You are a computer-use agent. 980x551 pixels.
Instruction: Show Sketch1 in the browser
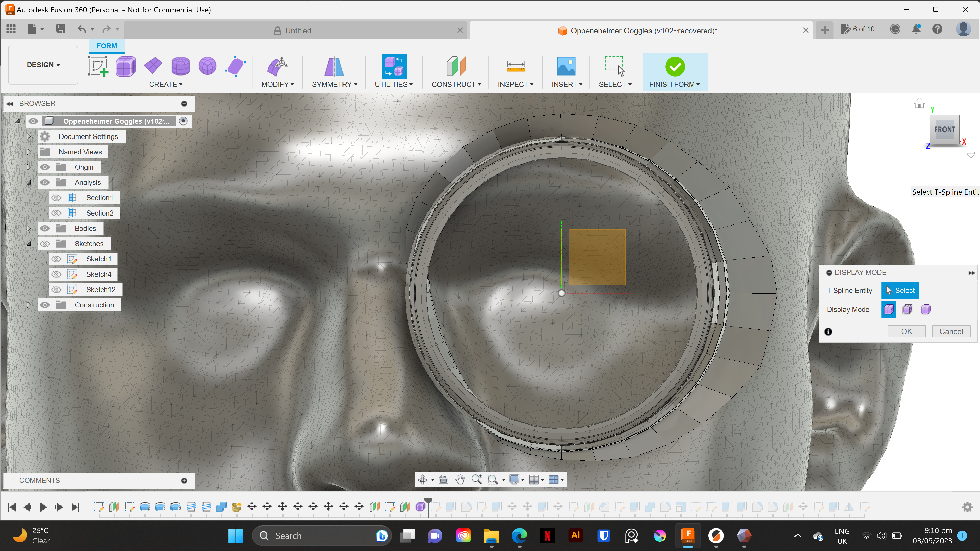point(56,259)
